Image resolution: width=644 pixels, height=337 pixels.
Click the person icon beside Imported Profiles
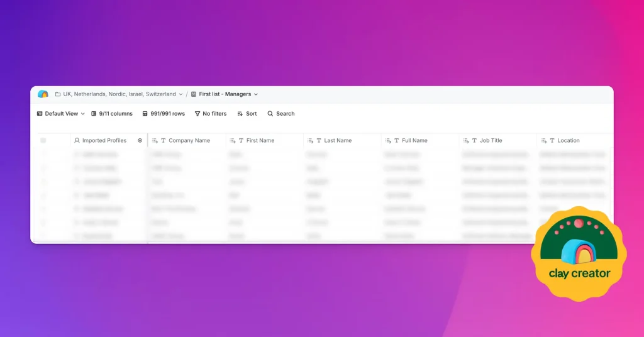click(77, 141)
